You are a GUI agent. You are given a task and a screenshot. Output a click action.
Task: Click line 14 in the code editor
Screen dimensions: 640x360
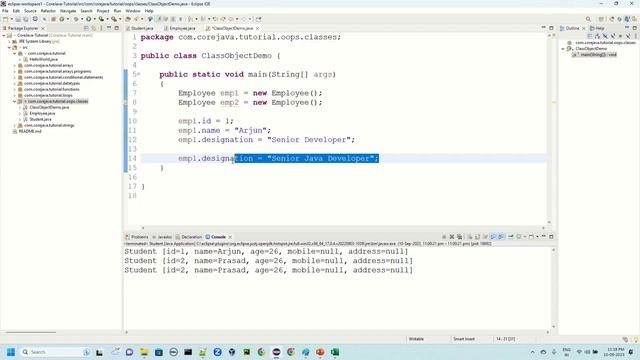click(x=343, y=158)
